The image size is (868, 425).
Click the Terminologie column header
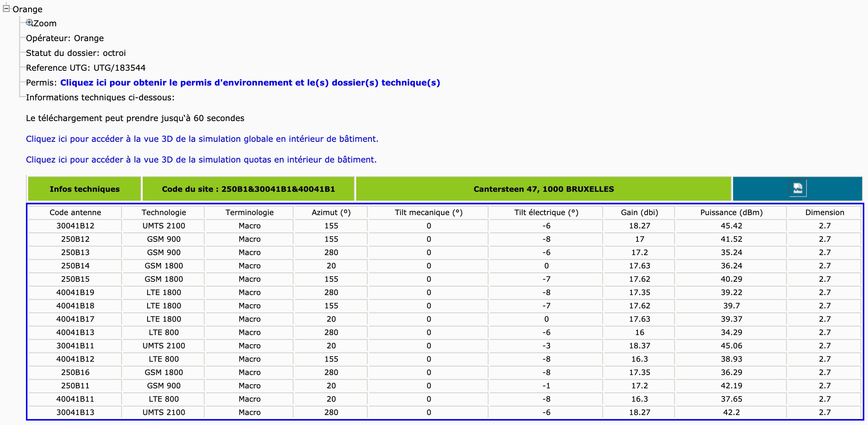click(x=249, y=212)
